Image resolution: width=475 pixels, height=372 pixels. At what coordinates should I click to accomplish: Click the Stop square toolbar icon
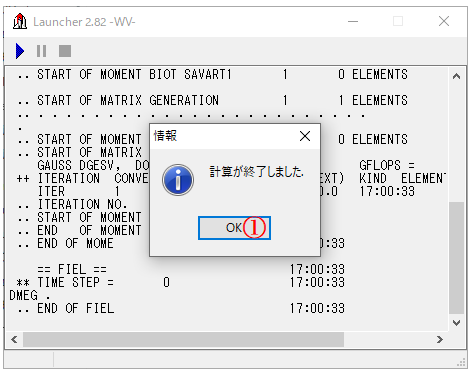(x=65, y=51)
